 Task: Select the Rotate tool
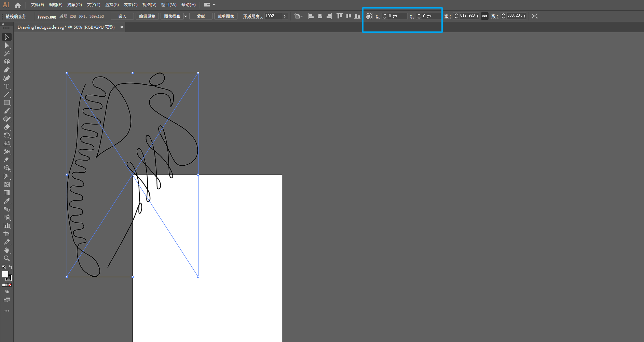tap(7, 135)
